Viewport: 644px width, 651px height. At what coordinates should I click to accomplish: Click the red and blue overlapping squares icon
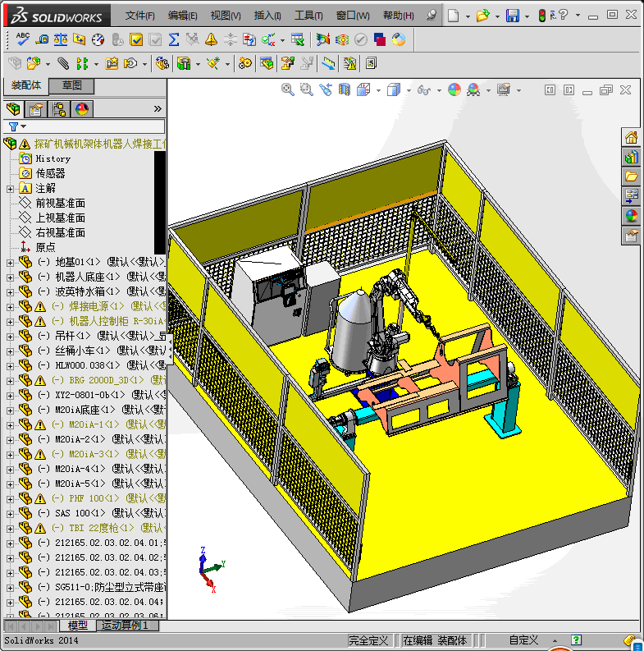tap(380, 39)
